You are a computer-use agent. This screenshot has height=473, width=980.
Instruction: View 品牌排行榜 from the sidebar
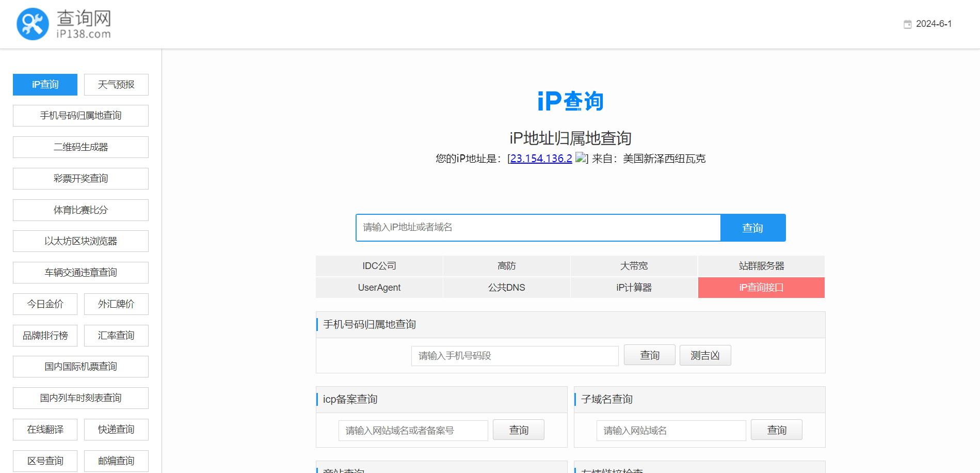(x=45, y=336)
